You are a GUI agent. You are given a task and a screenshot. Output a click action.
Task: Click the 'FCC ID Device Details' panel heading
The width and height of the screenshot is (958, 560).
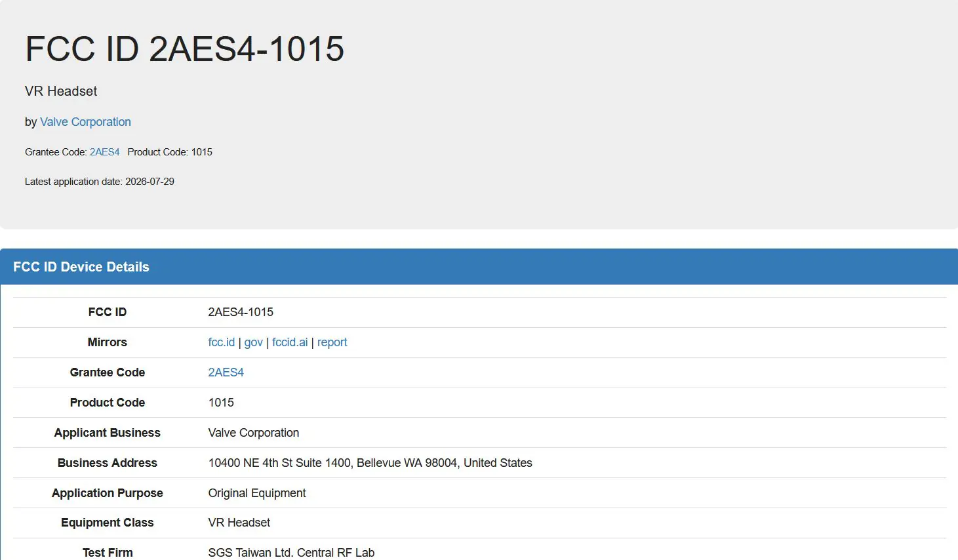coord(81,267)
